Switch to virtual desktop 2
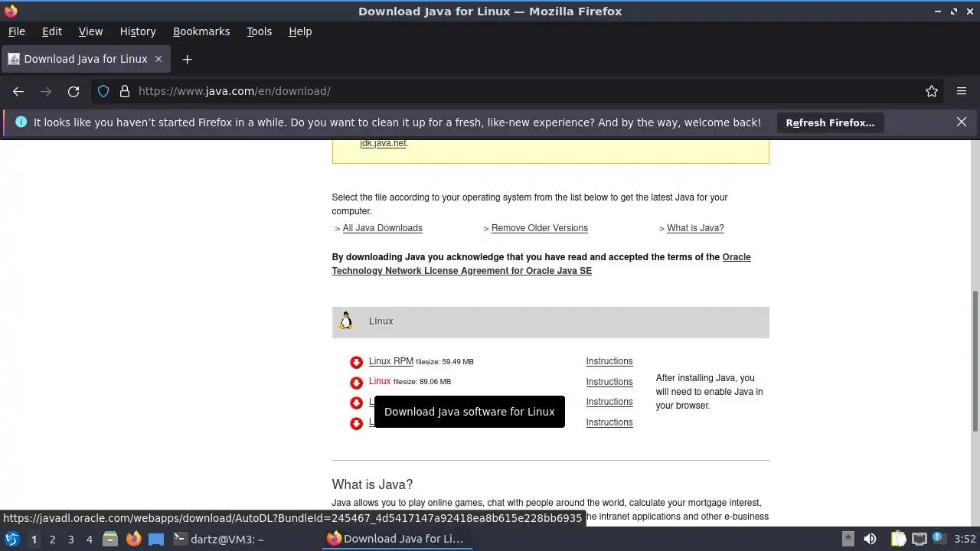The width and height of the screenshot is (980, 551). coord(52,539)
